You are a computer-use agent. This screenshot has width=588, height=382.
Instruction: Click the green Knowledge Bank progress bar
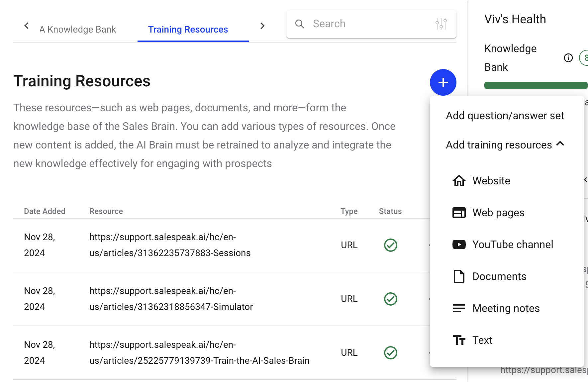[x=536, y=85]
